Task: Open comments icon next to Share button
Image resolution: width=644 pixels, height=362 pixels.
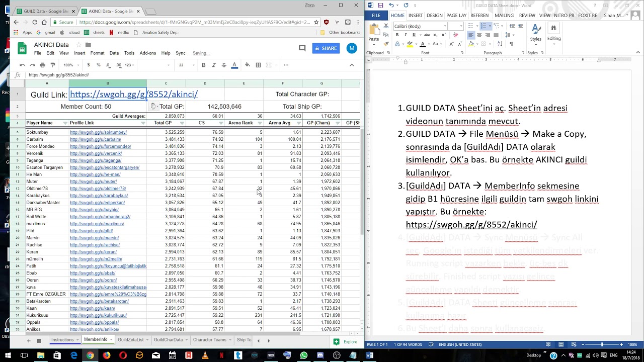Action: [302, 48]
